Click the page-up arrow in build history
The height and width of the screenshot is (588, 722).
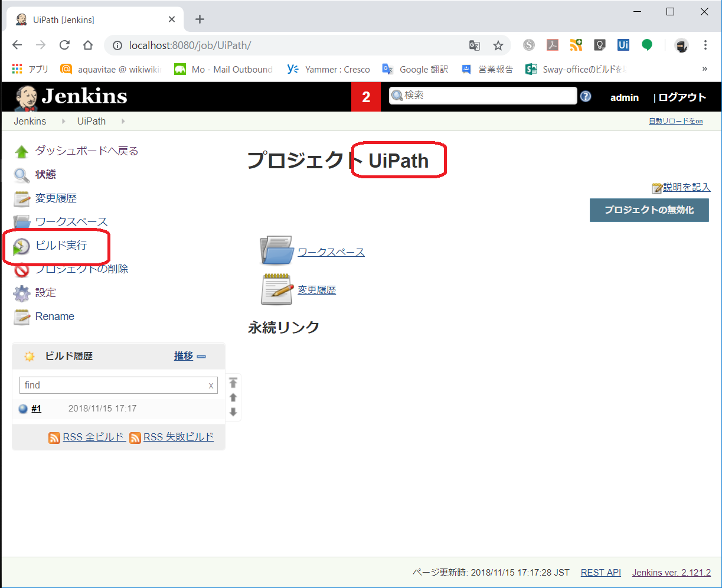tap(233, 397)
